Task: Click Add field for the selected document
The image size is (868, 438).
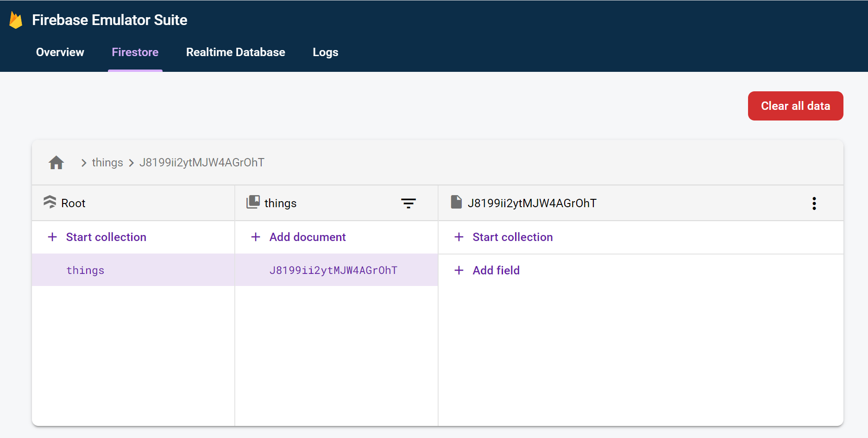Action: coord(496,270)
